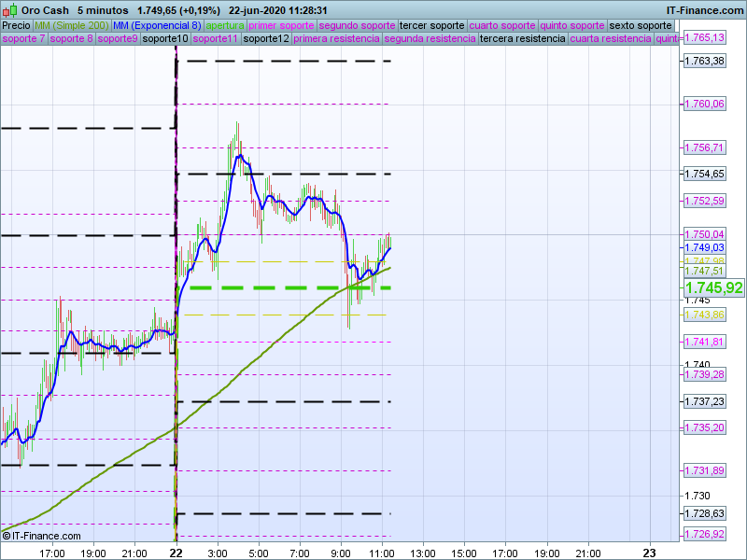Select the Precio legend label
Viewport: 747px width, 560px height.
click(16, 25)
